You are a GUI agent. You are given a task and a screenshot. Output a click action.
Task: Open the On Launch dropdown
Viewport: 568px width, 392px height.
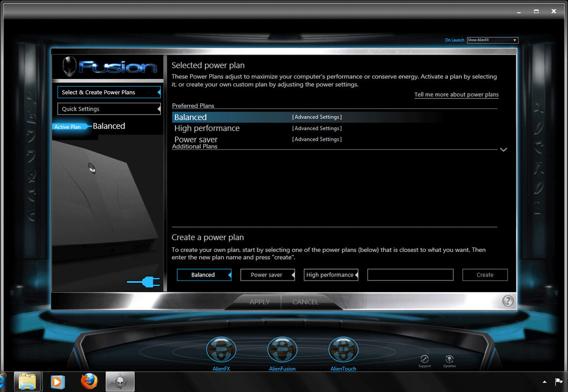[493, 40]
